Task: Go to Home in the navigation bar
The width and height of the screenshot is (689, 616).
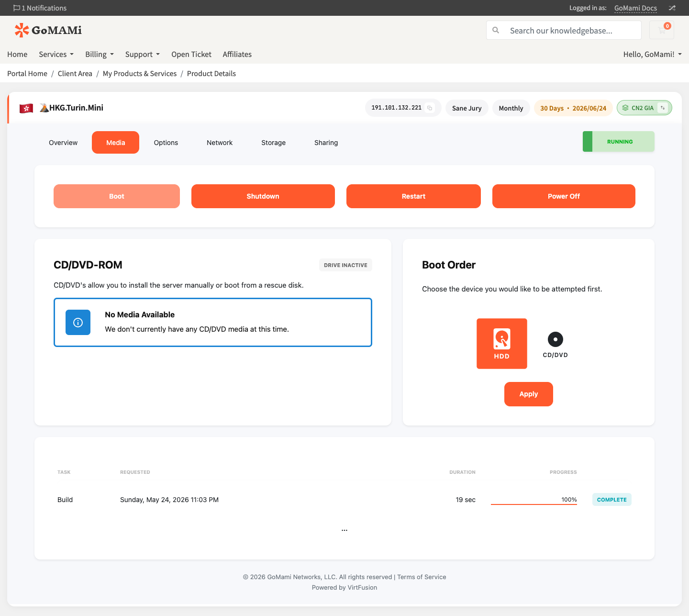Action: pos(17,55)
